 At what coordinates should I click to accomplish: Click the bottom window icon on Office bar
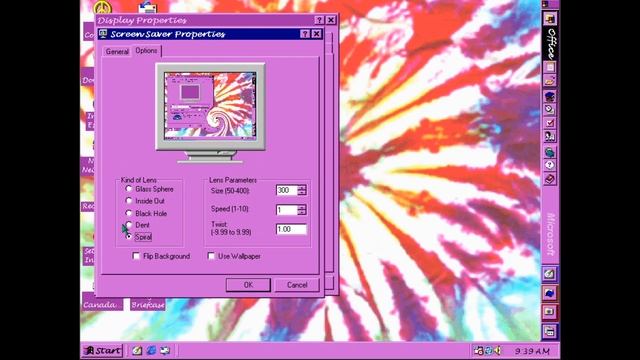tap(549, 331)
